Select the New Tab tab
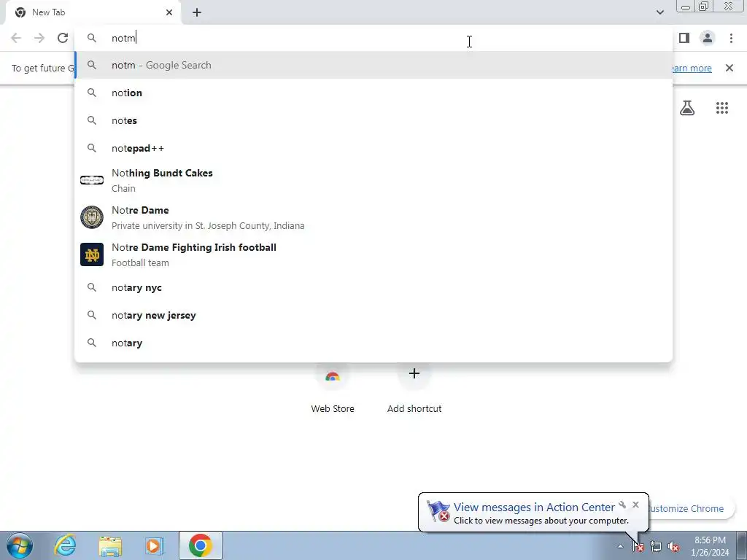 (x=93, y=12)
